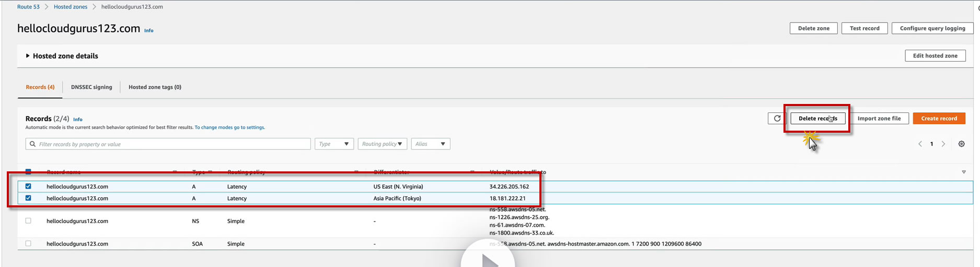Click IP value 34.226.205.162
980x267 pixels.
click(x=509, y=187)
